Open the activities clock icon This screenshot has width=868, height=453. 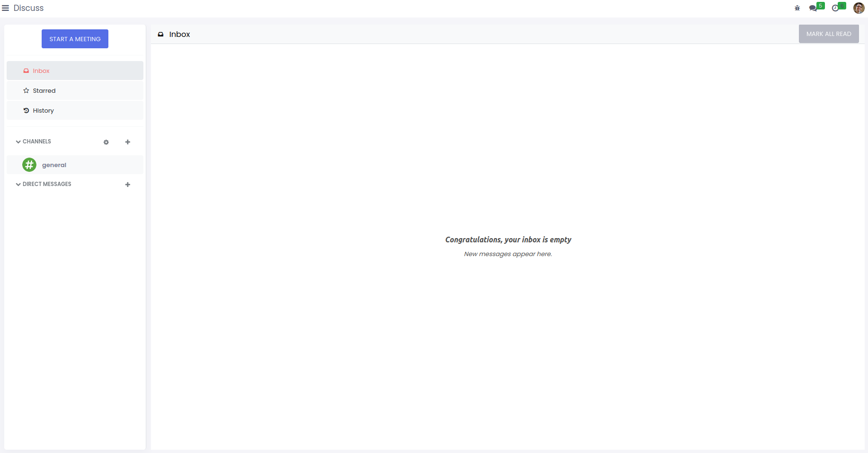835,8
